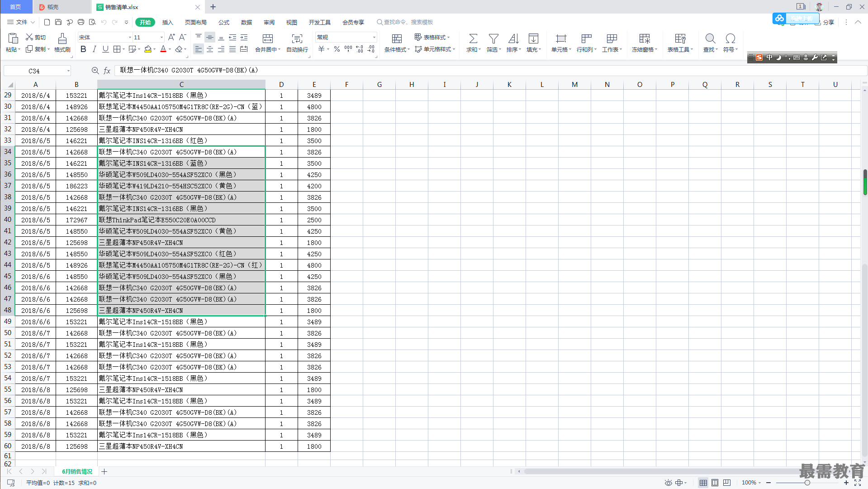The image size is (868, 489).
Task: Toggle middle vertical alignment
Action: coord(210,37)
